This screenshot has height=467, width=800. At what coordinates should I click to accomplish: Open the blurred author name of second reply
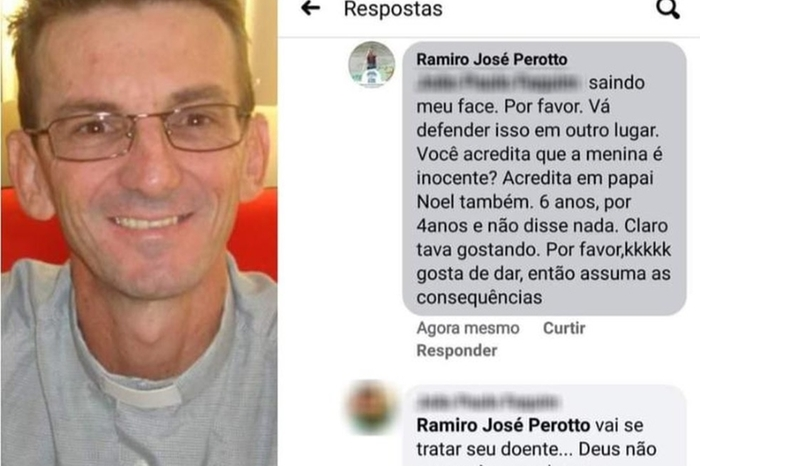point(488,402)
